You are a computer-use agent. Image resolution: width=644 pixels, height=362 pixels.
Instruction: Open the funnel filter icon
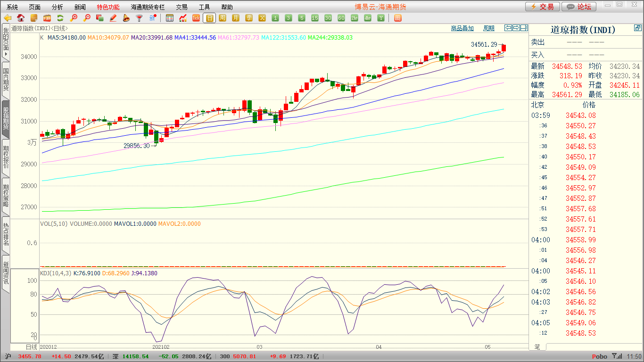pyautogui.click(x=139, y=18)
